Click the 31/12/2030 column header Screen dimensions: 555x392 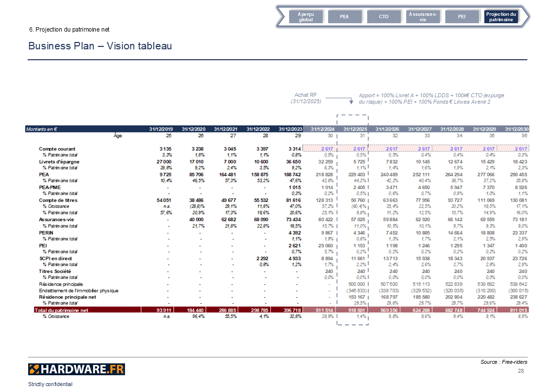click(x=517, y=129)
